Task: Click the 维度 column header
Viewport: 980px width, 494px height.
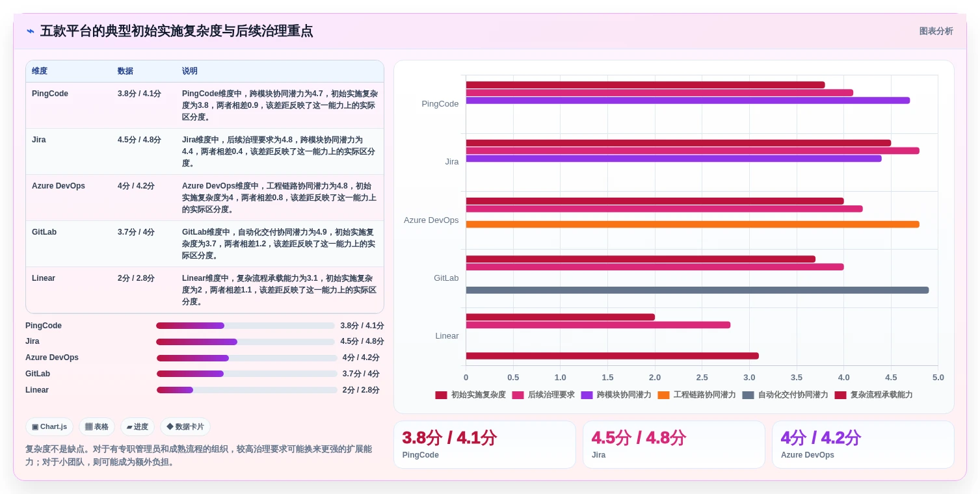Action: pyautogui.click(x=40, y=71)
